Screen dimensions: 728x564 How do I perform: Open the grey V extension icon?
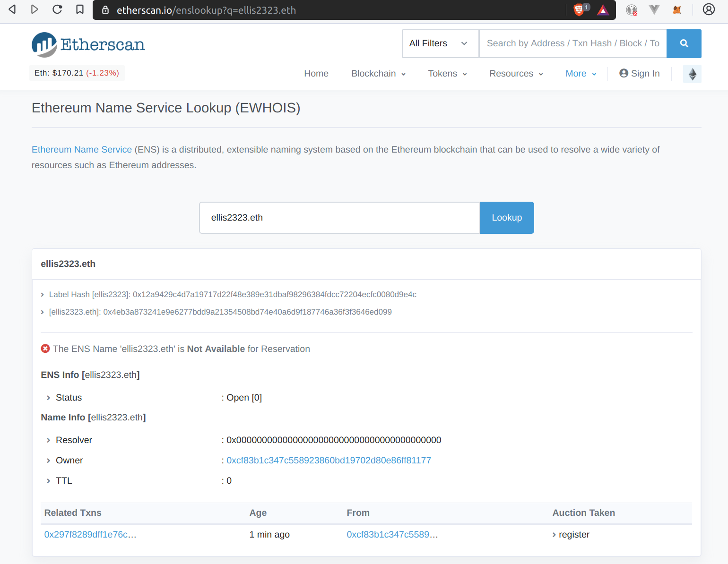[x=654, y=9]
